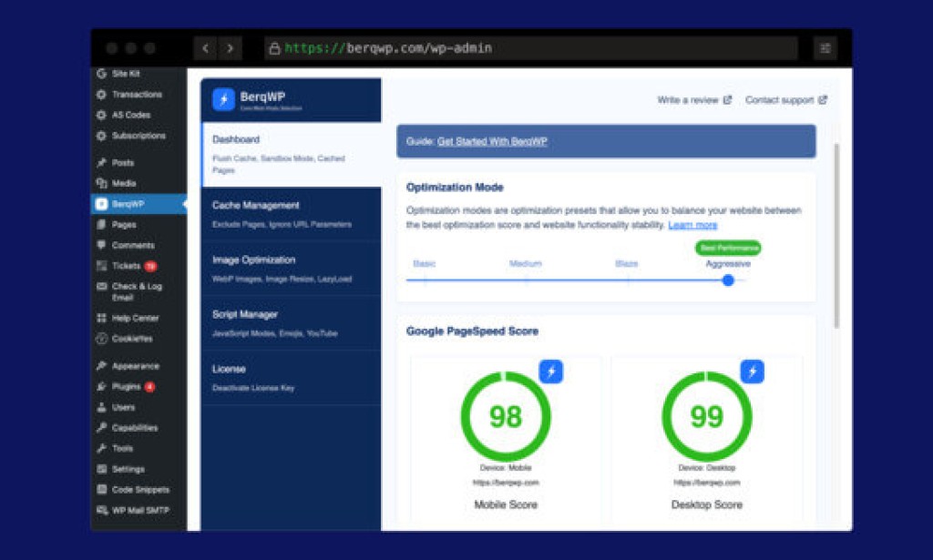Open the browser menu icon at right
The width and height of the screenshot is (933, 560).
pyautogui.click(x=825, y=49)
